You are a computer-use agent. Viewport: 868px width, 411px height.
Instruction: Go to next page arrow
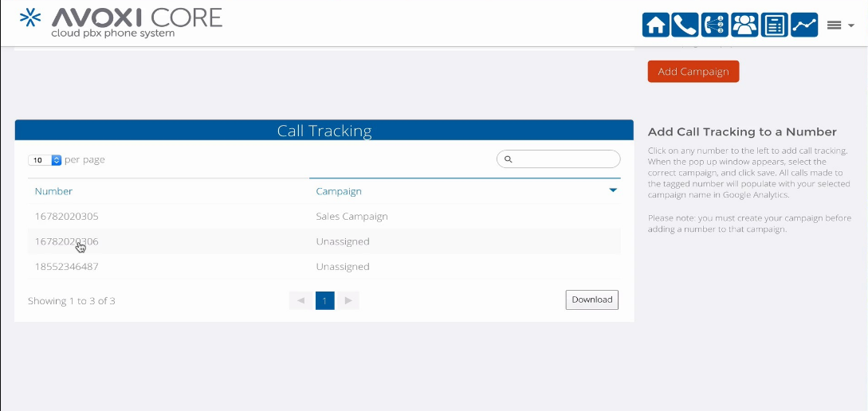348,300
